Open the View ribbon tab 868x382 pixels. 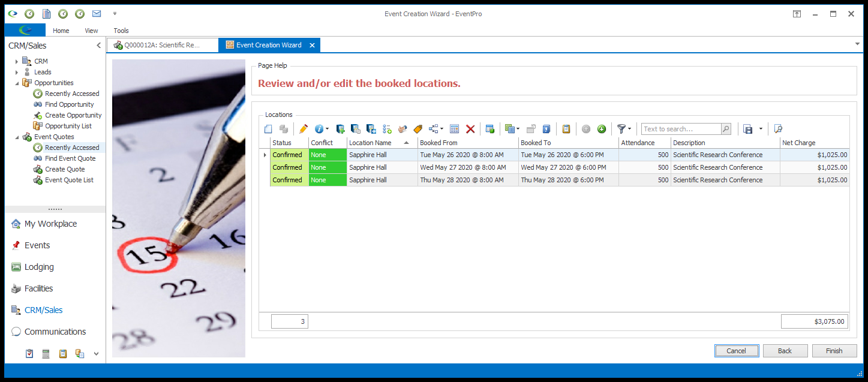coord(91,31)
